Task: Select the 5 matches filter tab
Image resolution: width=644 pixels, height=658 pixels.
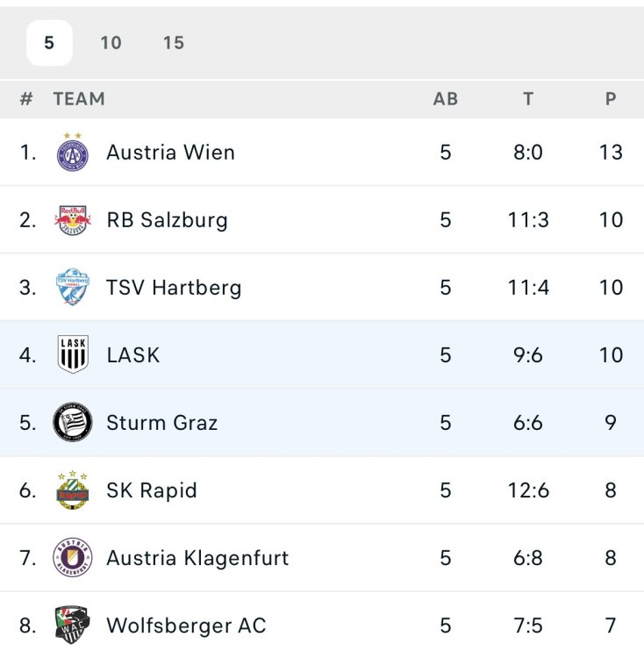Action: coord(49,43)
